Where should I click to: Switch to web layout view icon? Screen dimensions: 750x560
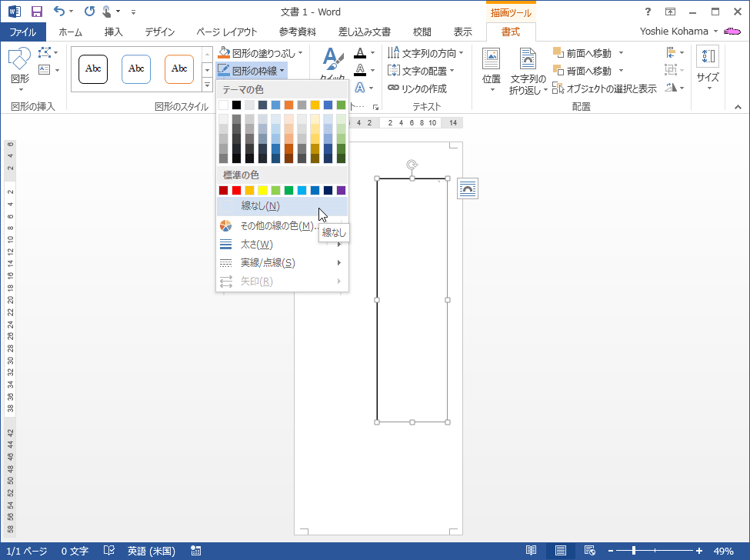click(590, 551)
